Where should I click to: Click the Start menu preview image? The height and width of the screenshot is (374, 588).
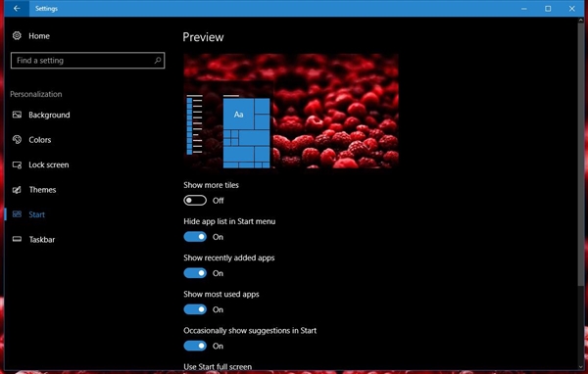tap(291, 111)
